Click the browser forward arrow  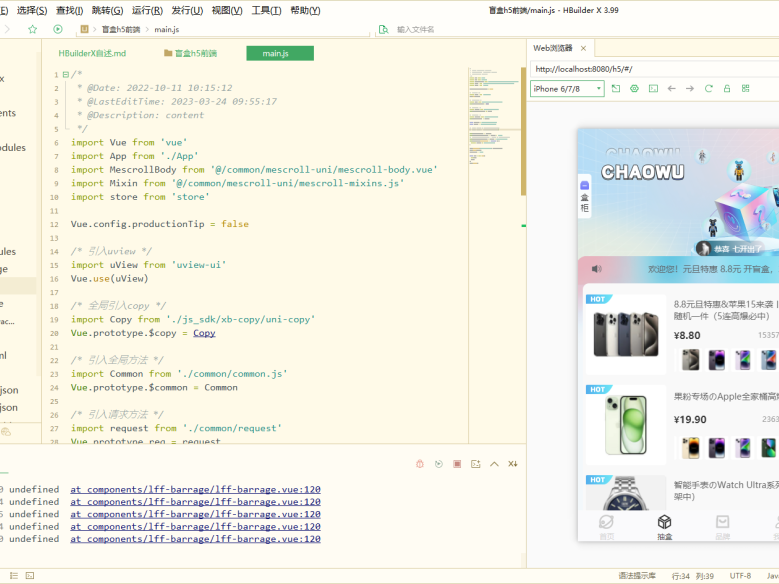pyautogui.click(x=689, y=89)
